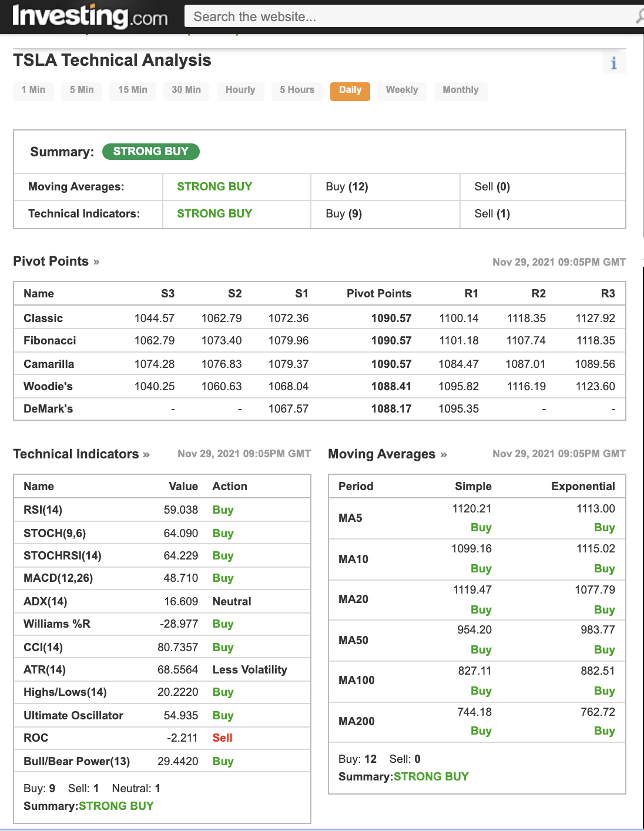The image size is (644, 831).
Task: Click the Highs/Lows(14) indicator name
Action: [x=65, y=692]
